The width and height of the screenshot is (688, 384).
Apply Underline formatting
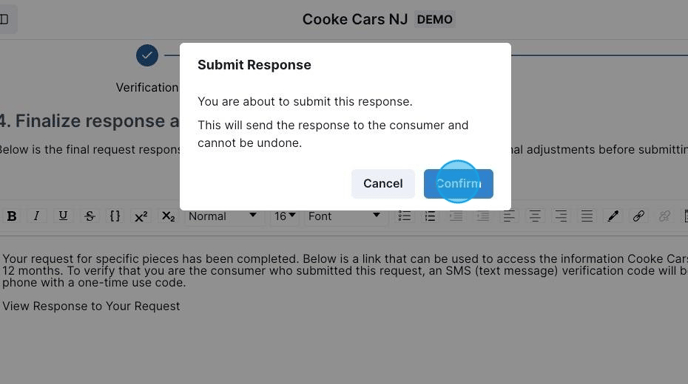click(x=63, y=216)
